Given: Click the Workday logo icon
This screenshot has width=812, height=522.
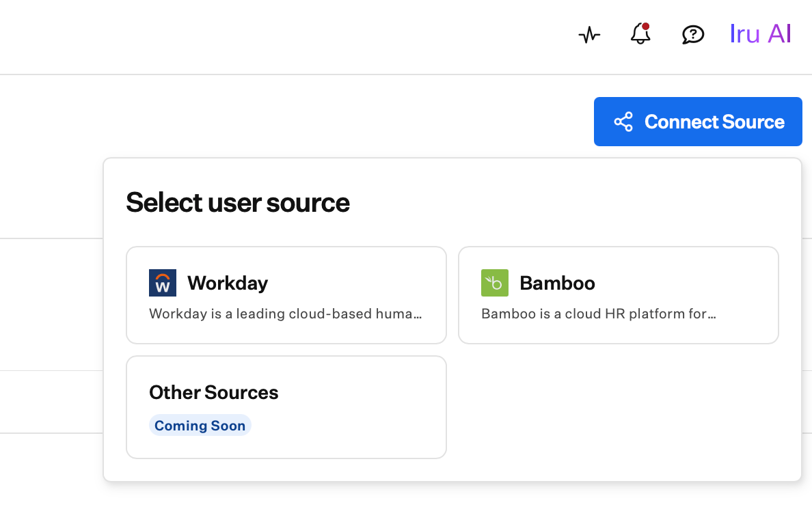Looking at the screenshot, I should pyautogui.click(x=163, y=283).
